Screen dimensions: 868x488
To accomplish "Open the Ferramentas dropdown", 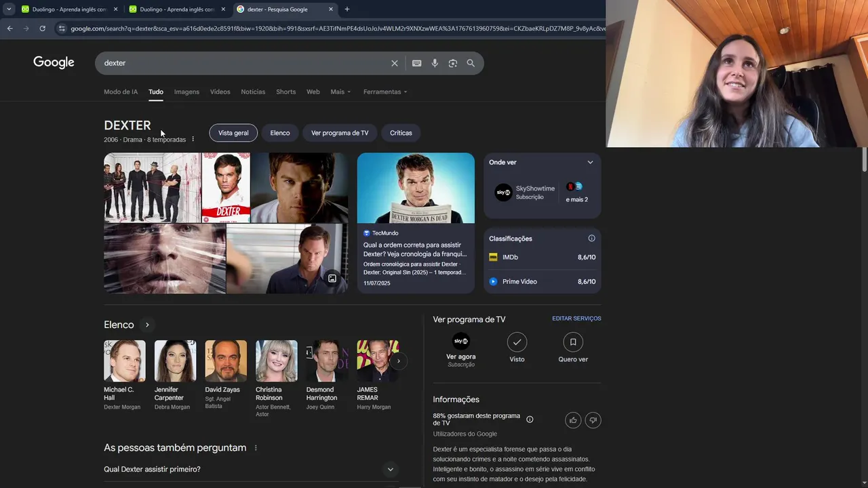I will point(385,91).
